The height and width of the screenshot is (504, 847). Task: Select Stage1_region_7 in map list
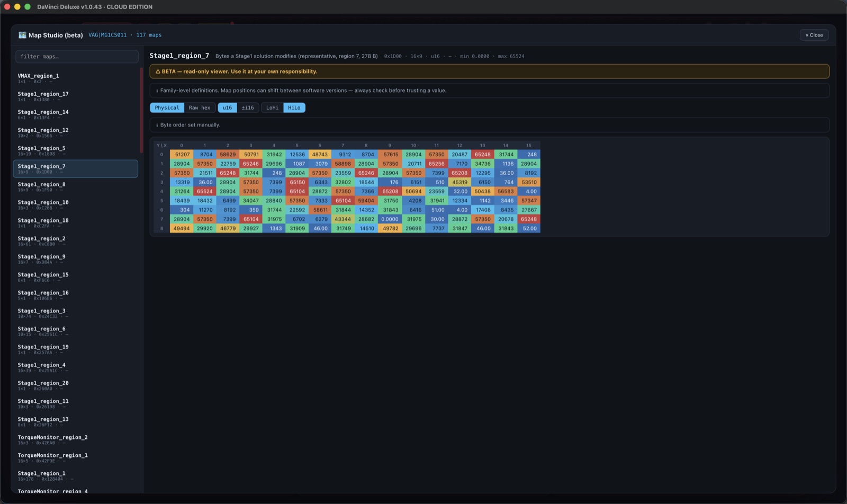(x=75, y=169)
